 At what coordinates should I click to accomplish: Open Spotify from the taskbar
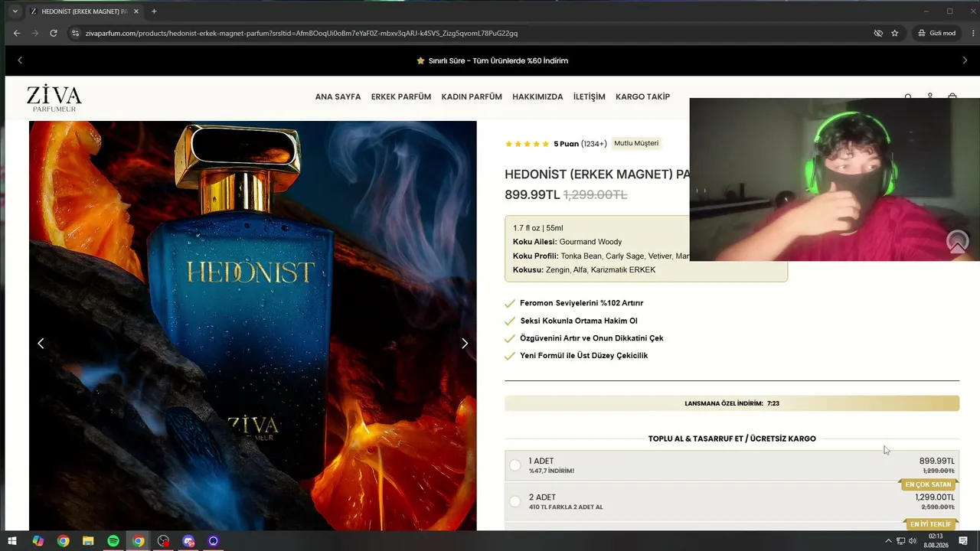tap(113, 541)
